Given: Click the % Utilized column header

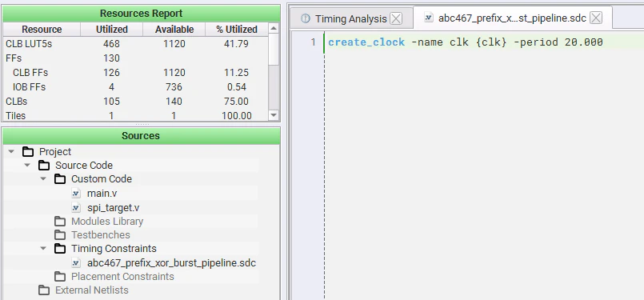Looking at the screenshot, I should coord(237,30).
